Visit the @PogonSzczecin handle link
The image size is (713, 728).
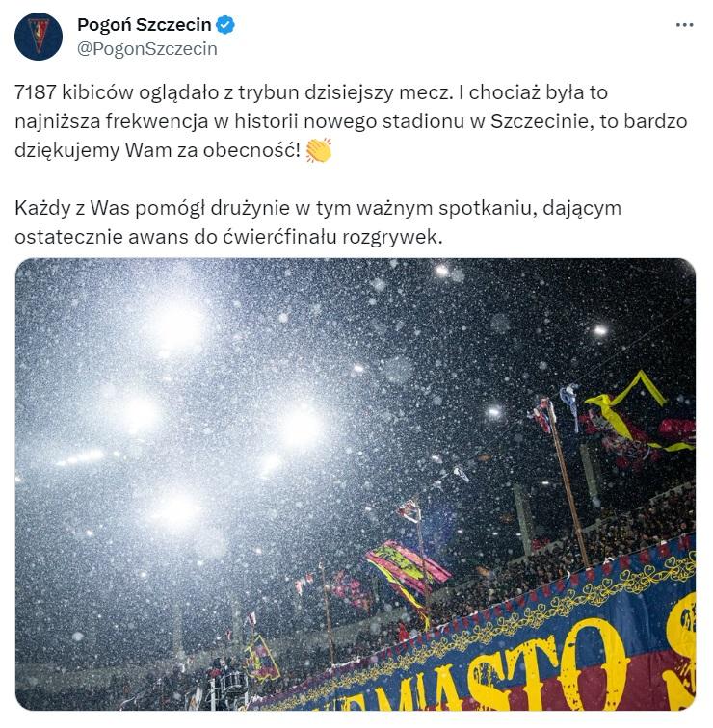(146, 49)
